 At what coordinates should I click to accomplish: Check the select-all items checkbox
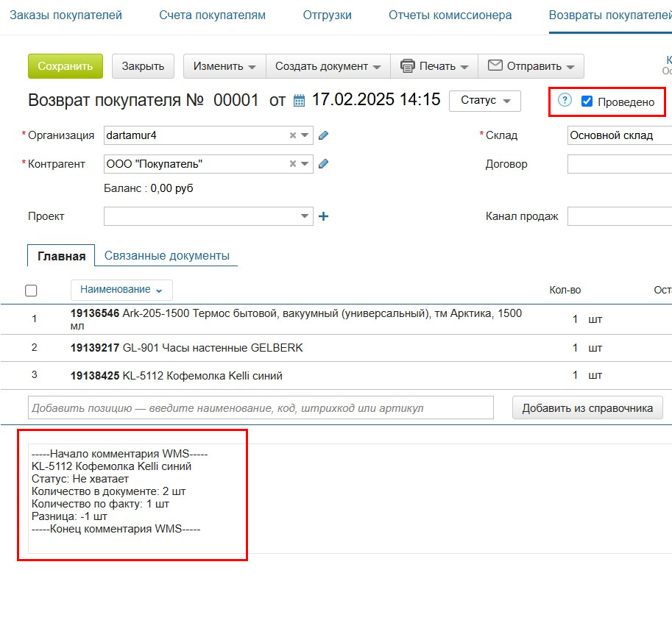coord(31,291)
